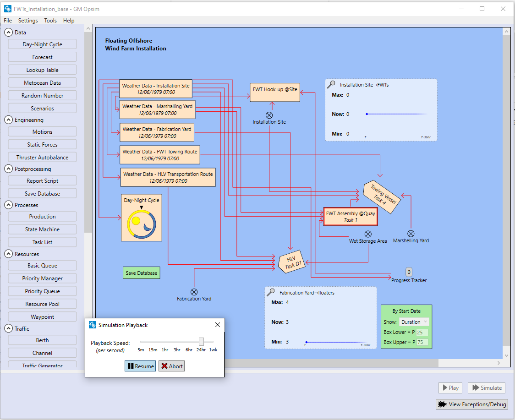Open the Show Duration dropdown

pyautogui.click(x=414, y=322)
